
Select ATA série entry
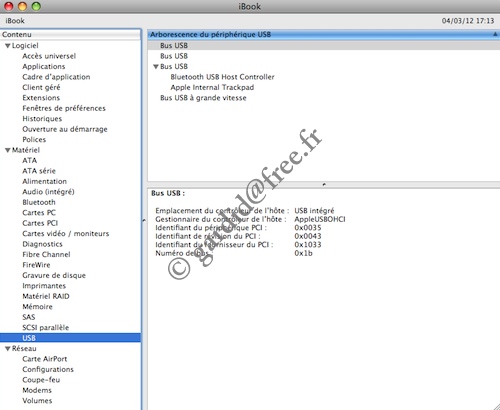pos(39,171)
